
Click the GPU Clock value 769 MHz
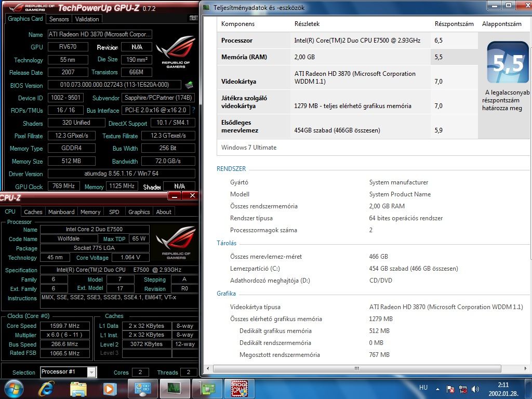click(x=64, y=186)
